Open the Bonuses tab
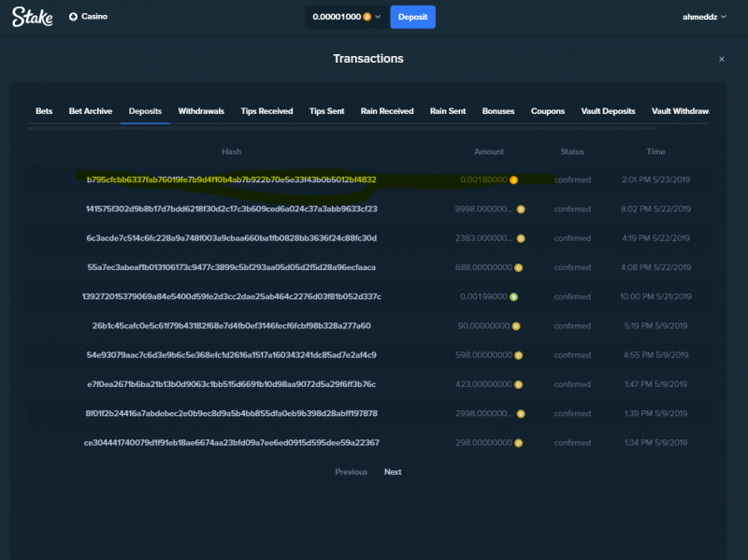 [498, 111]
